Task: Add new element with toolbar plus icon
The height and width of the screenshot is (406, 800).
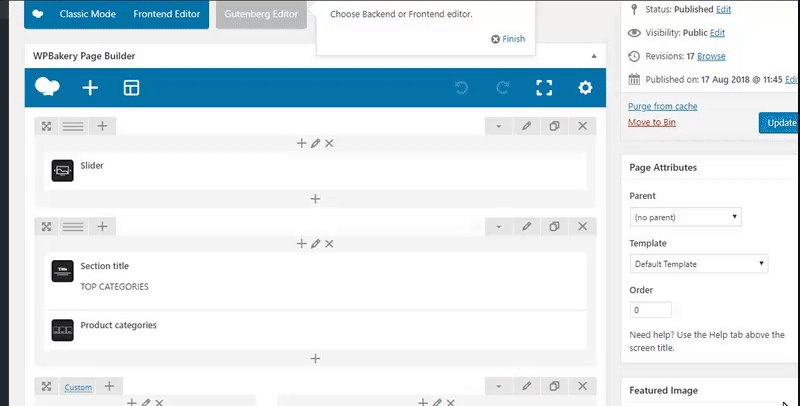Action: click(90, 88)
